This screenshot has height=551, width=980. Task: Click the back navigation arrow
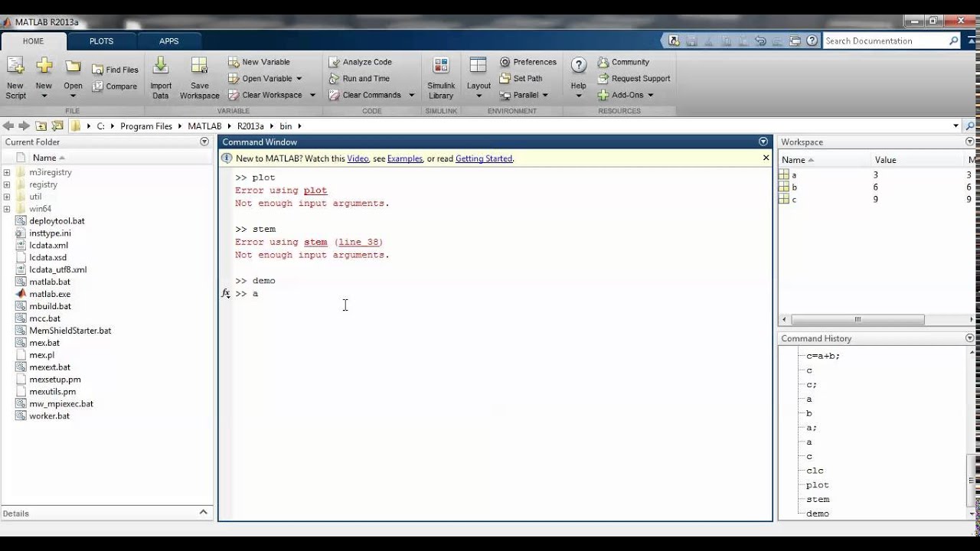(x=8, y=126)
